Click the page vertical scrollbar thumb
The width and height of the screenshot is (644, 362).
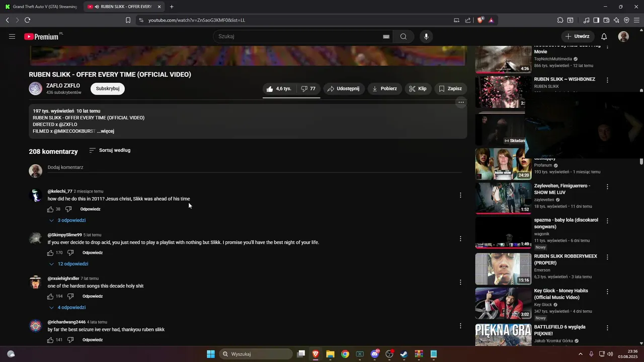coord(641,126)
